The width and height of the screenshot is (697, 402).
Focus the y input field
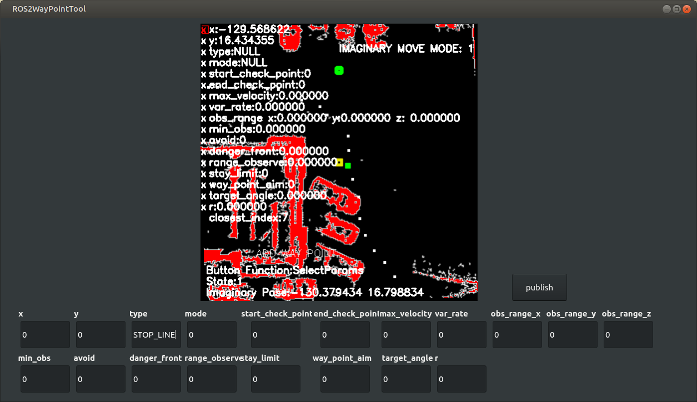click(x=100, y=334)
